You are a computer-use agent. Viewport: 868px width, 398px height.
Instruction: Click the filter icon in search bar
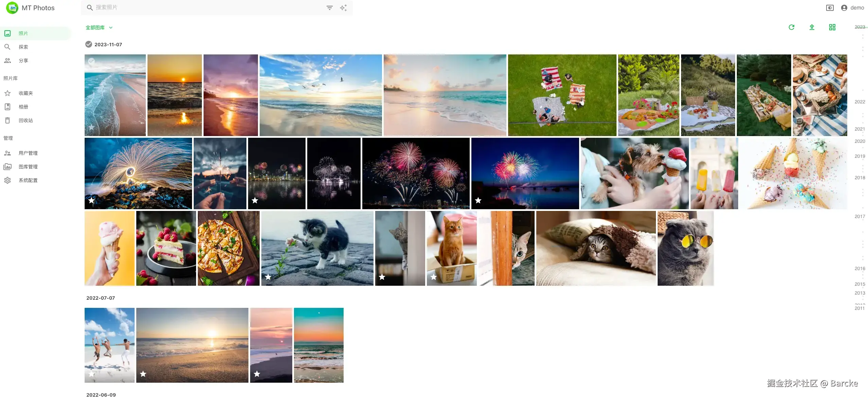point(329,7)
